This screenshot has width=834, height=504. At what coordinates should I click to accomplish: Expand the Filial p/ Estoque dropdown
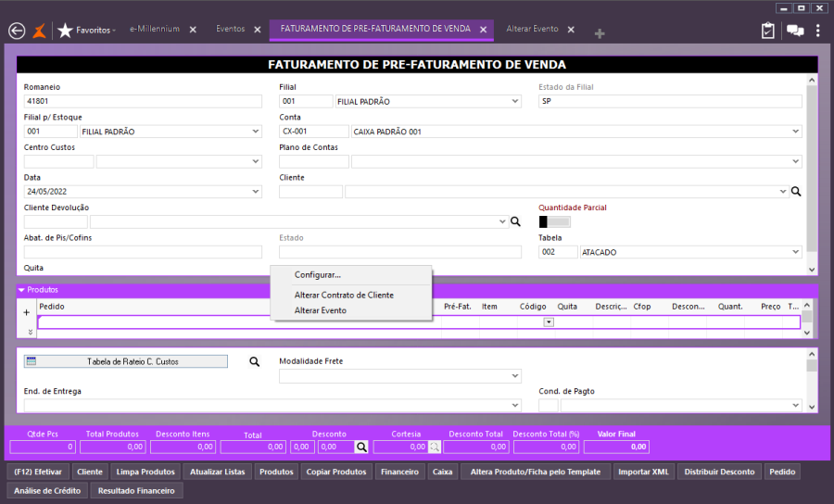click(256, 132)
